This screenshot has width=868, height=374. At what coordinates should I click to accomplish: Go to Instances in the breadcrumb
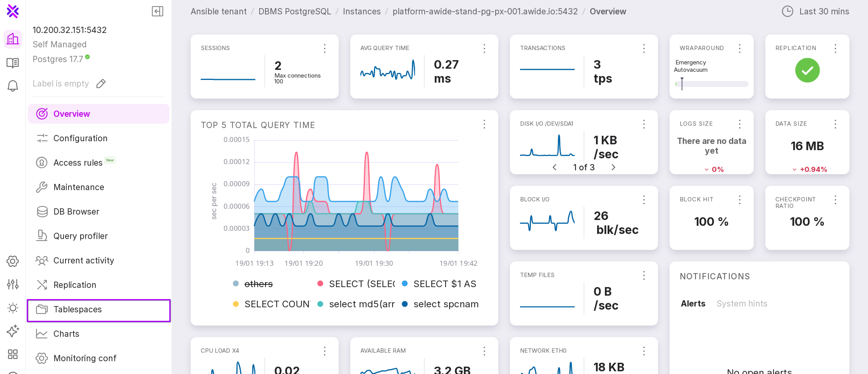tap(362, 11)
